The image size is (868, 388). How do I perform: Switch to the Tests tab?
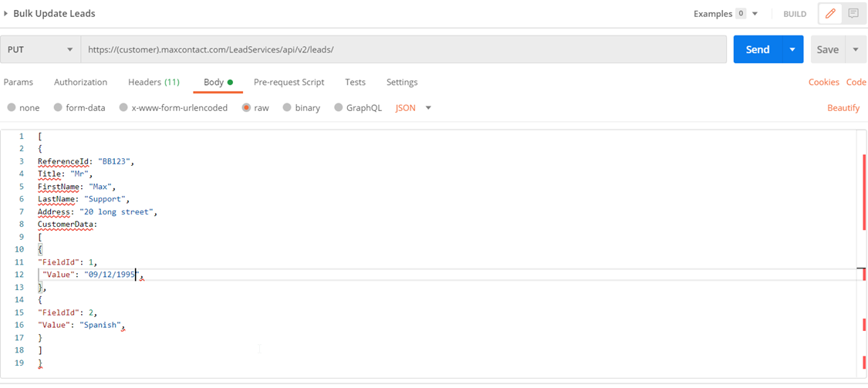356,82
